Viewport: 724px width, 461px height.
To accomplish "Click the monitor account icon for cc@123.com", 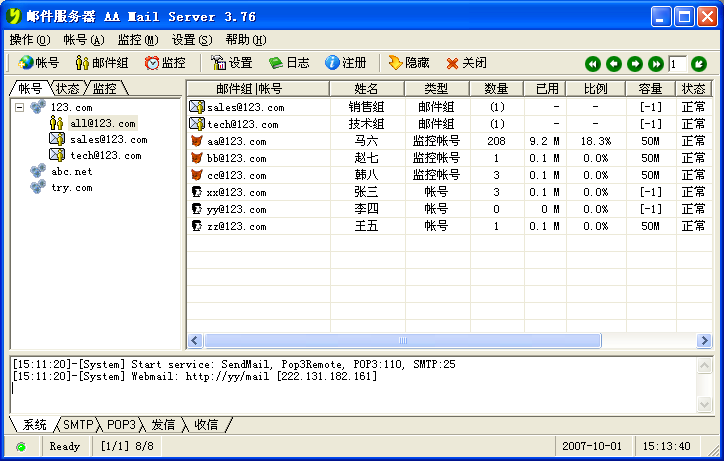I will click(x=197, y=175).
